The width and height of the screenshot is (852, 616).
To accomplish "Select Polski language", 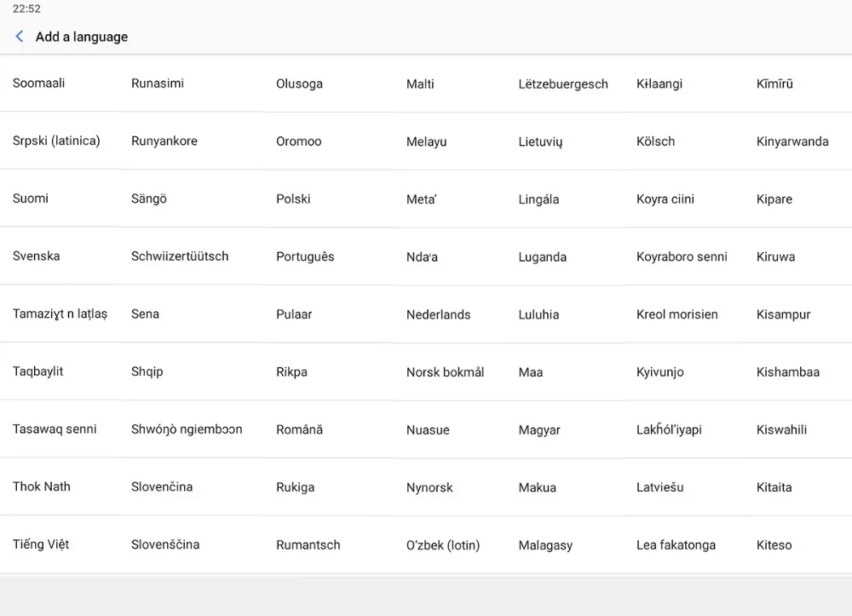I will [293, 199].
